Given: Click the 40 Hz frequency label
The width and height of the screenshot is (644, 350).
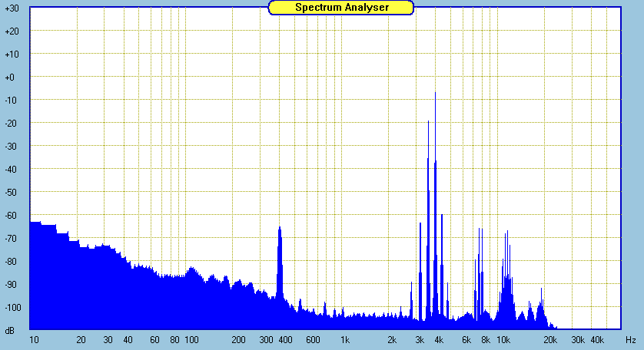Looking at the screenshot, I should (x=128, y=340).
